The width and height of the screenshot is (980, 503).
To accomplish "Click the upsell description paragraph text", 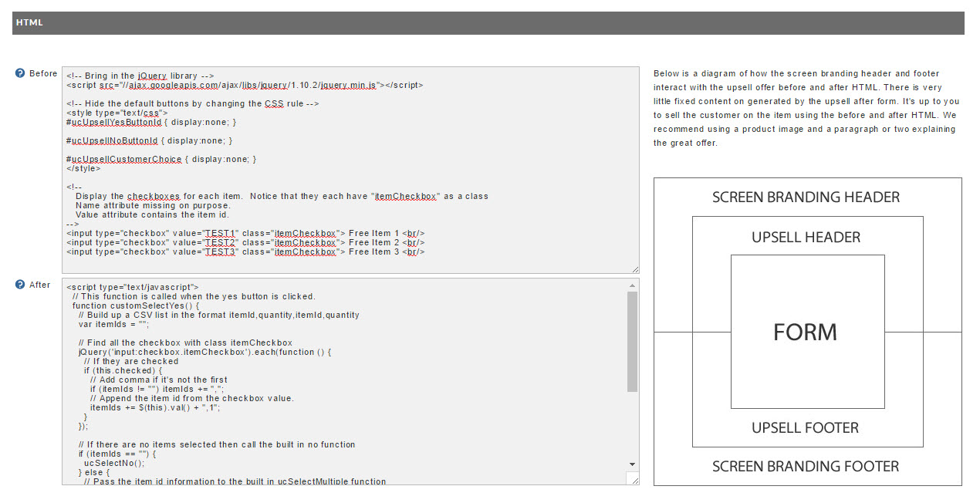I will 806,108.
